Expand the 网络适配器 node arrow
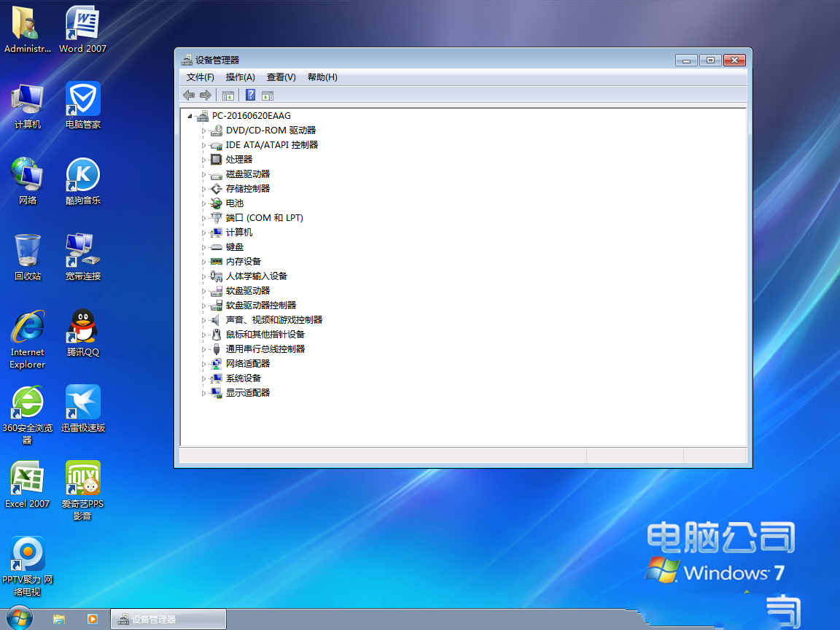This screenshot has height=630, width=840. pos(204,364)
